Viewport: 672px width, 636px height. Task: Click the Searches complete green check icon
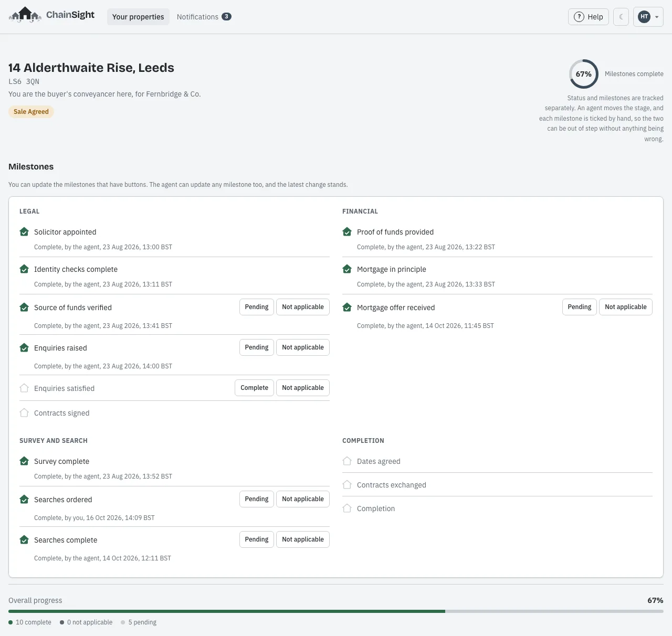(24, 540)
